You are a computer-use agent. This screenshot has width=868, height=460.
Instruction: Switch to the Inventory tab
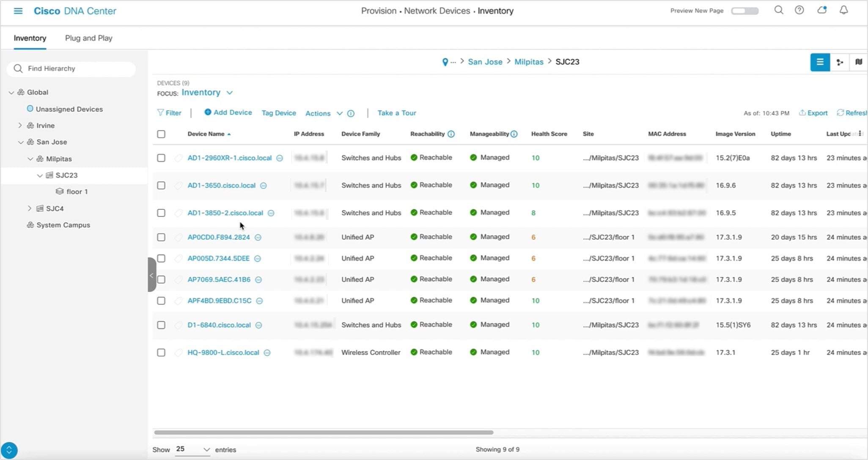click(x=30, y=38)
